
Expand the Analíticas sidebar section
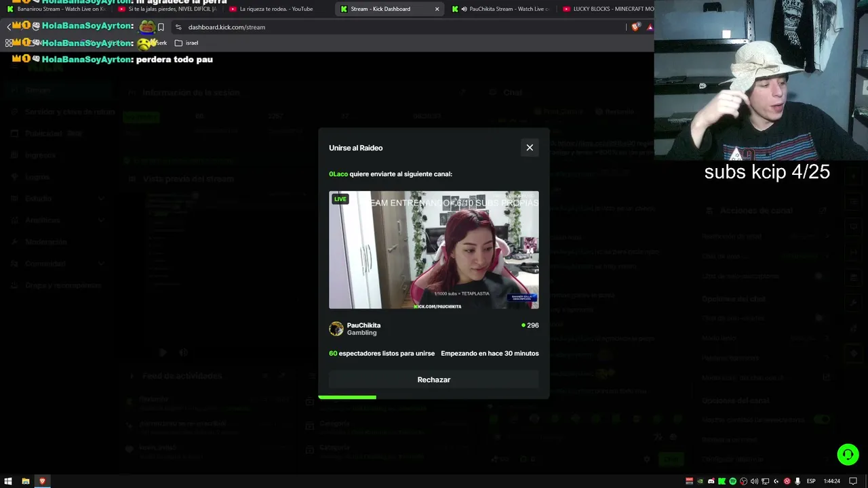(101, 220)
